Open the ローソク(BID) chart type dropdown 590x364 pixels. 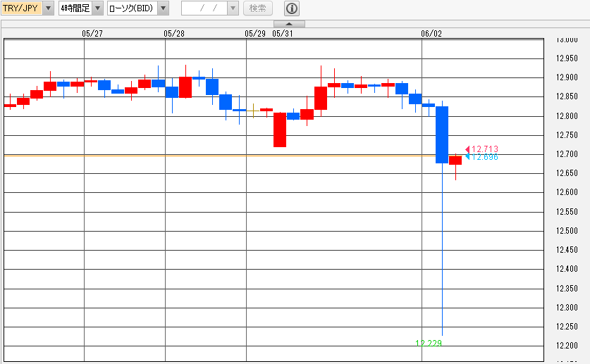coord(163,8)
